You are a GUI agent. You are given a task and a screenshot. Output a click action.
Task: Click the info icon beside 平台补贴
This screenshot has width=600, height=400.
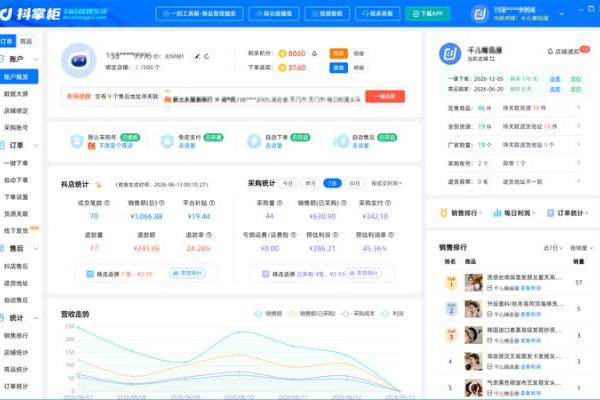pos(212,203)
